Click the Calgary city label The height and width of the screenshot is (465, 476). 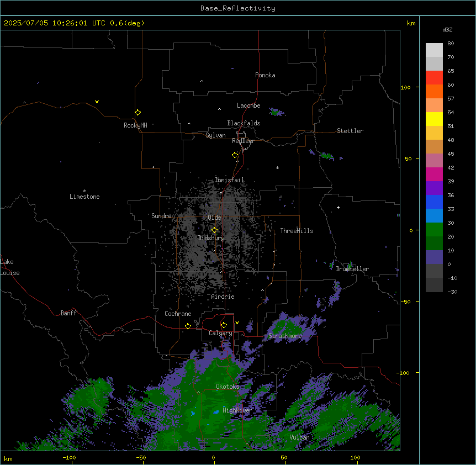[220, 333]
